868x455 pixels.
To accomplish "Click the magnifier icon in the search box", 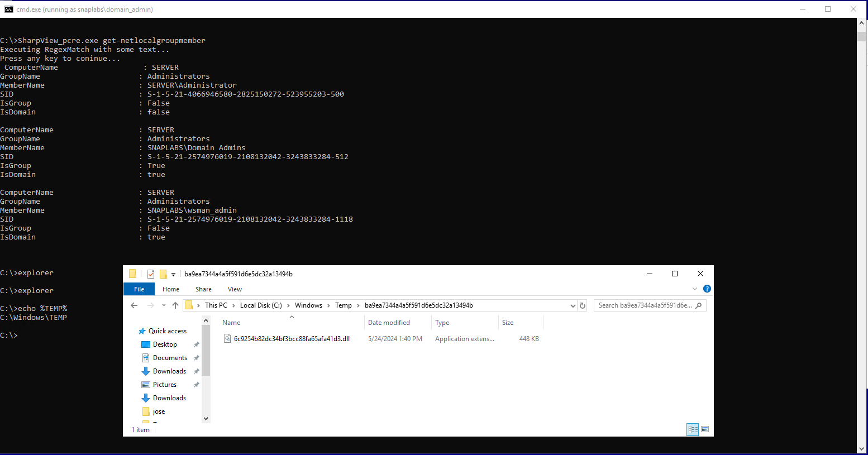I will tap(699, 305).
